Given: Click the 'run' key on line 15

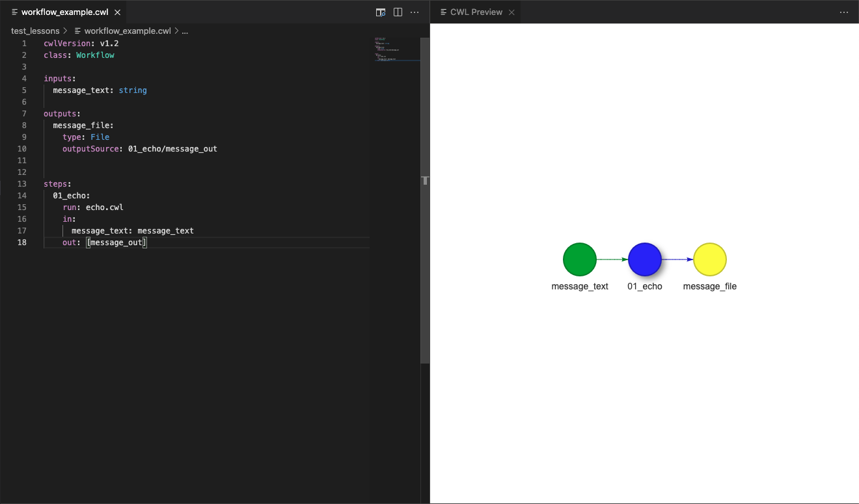Looking at the screenshot, I should tap(70, 207).
